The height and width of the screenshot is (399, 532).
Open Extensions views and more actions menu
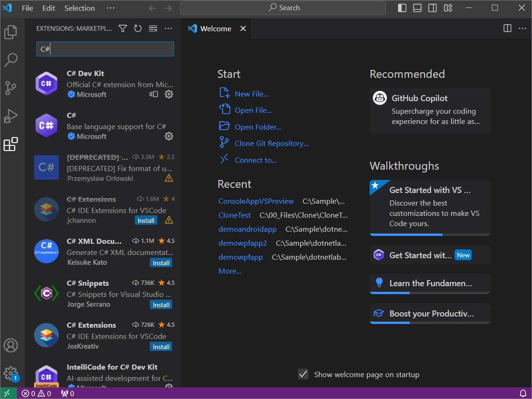168,28
